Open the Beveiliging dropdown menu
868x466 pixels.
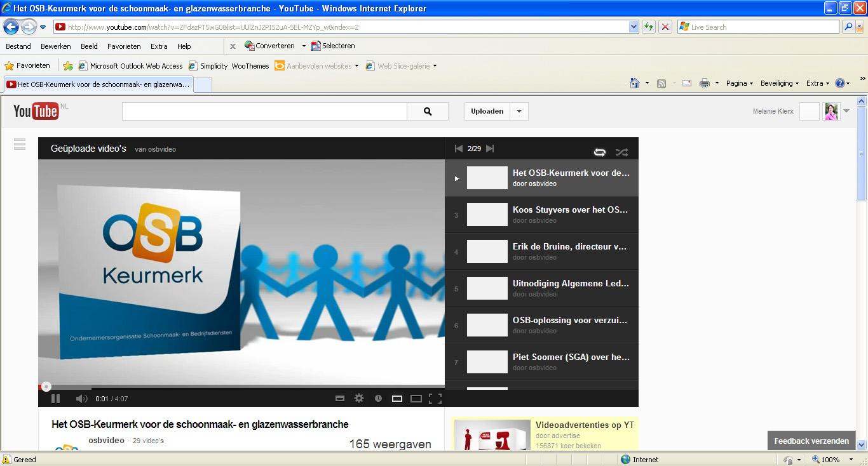point(780,83)
